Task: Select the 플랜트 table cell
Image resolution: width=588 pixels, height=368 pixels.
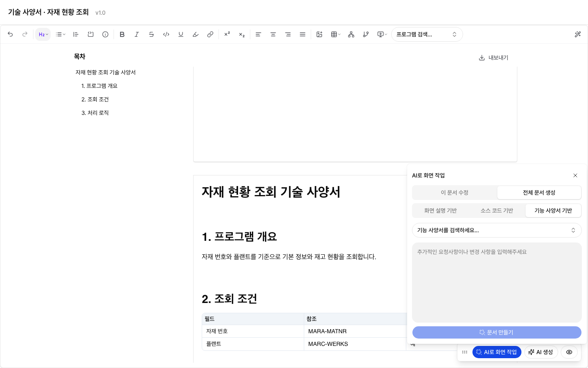Action: [253, 344]
